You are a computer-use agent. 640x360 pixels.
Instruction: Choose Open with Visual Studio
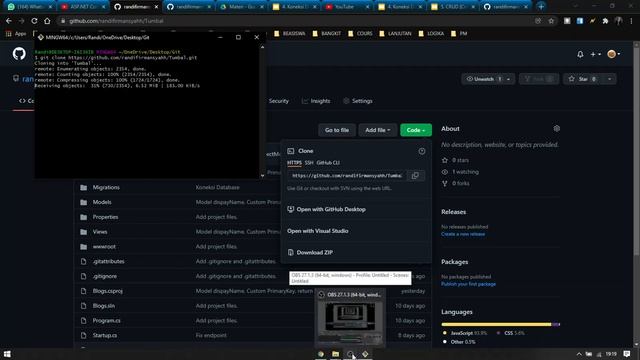[x=318, y=231]
